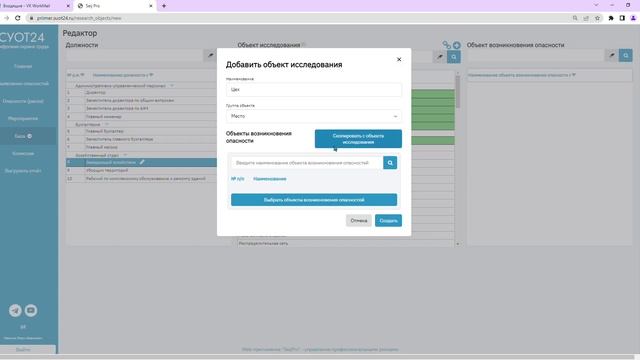
Task: Click "Выйти" logout button in sidebar
Action: click(23, 350)
